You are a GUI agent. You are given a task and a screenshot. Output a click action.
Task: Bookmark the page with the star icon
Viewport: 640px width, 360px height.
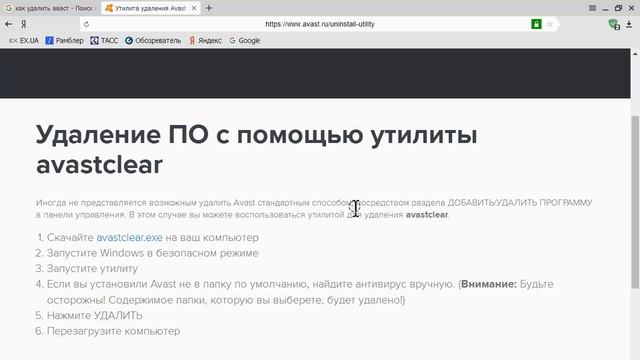coord(550,24)
